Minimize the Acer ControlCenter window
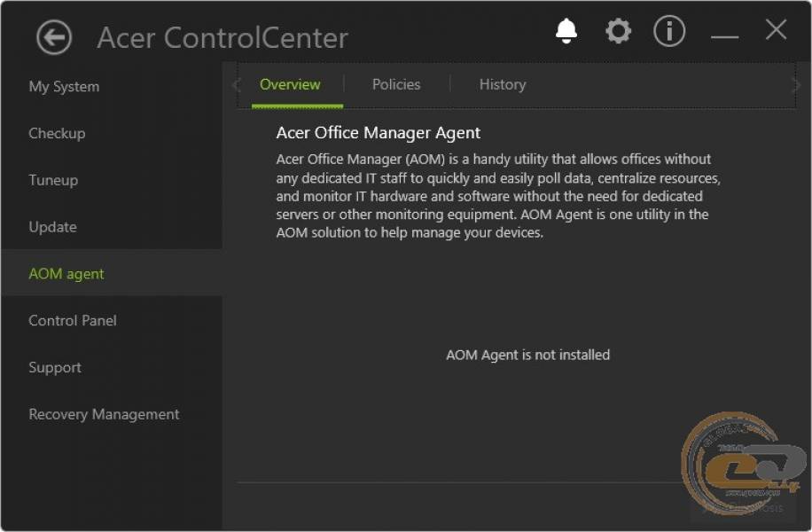 pyautogui.click(x=724, y=36)
